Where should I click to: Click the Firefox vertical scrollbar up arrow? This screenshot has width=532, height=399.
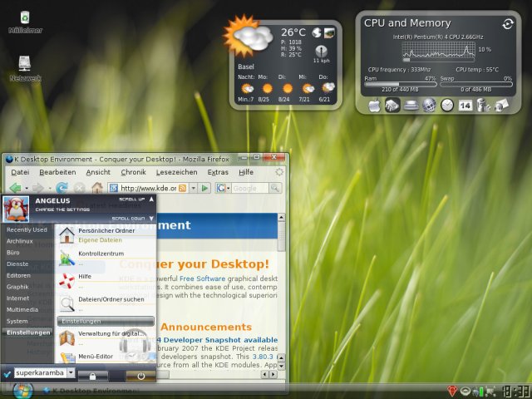click(x=281, y=218)
